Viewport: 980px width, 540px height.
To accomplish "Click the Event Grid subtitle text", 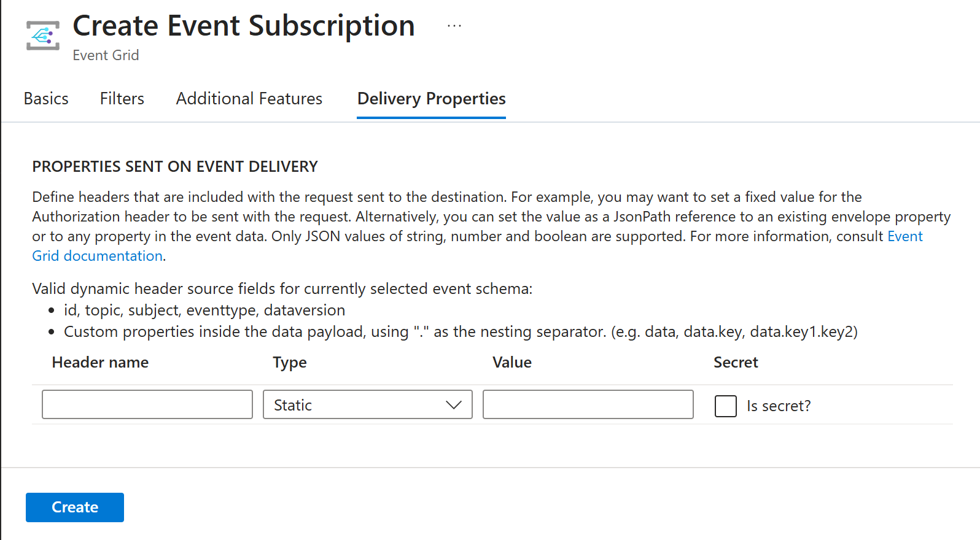I will tap(106, 55).
